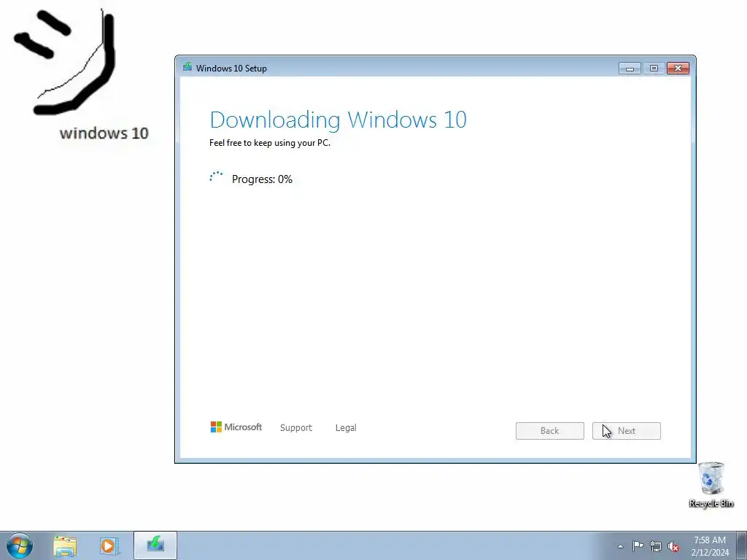This screenshot has width=747, height=560.
Task: Click the 'Progress: 0%' text
Action: (x=262, y=179)
